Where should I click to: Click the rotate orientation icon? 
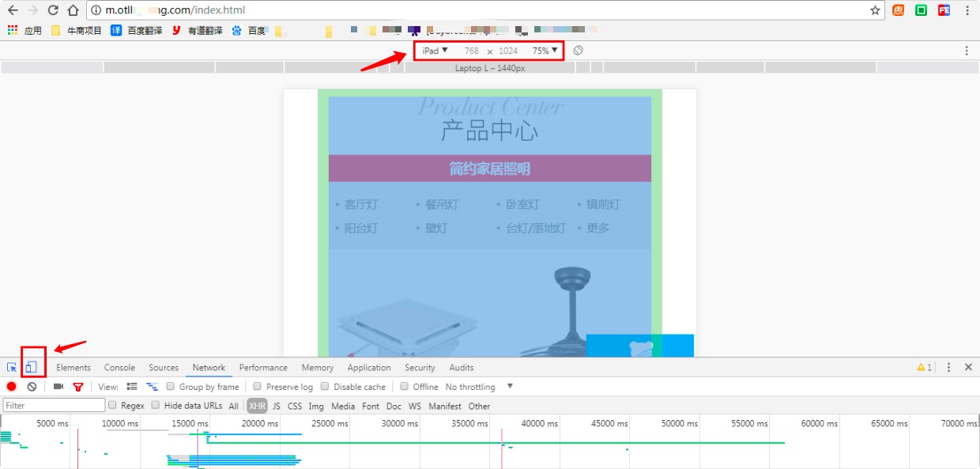(578, 51)
